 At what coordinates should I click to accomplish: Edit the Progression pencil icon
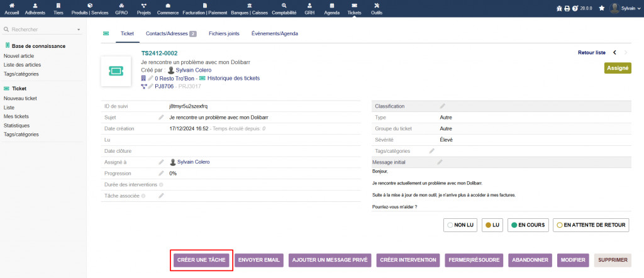tap(162, 173)
